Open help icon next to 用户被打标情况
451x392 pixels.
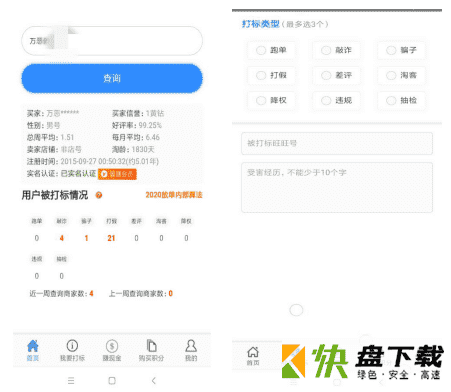pos(99,195)
